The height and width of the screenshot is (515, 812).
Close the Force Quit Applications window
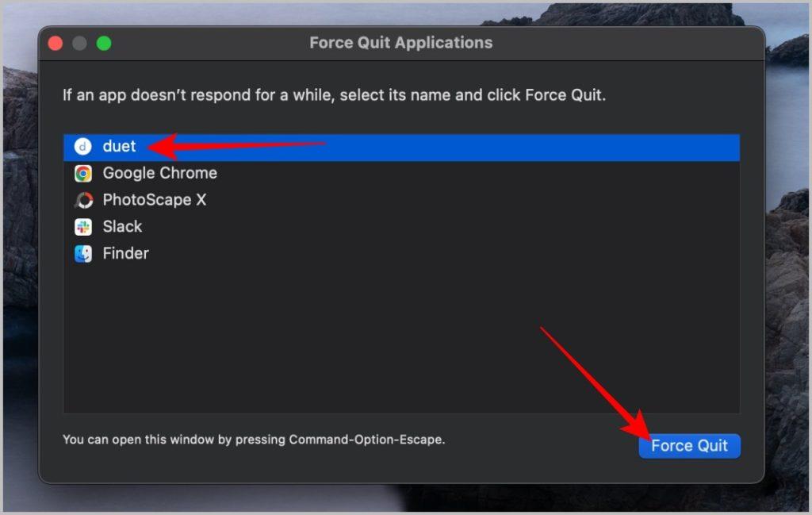click(x=56, y=43)
